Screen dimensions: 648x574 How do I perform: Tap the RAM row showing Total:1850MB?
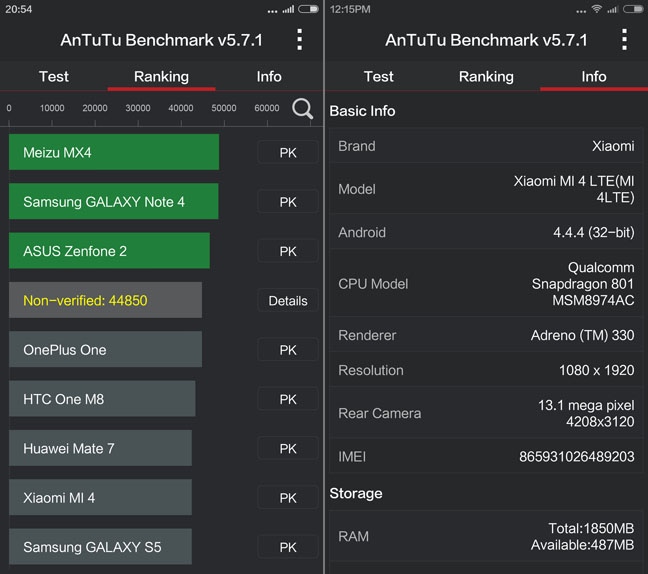486,536
